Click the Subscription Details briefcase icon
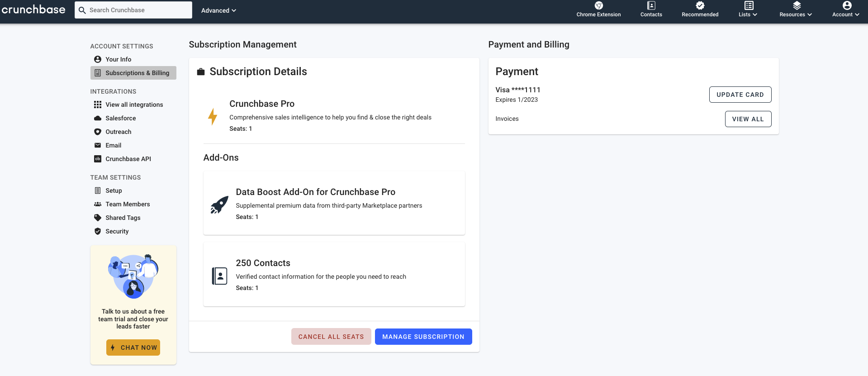868x376 pixels. 201,71
